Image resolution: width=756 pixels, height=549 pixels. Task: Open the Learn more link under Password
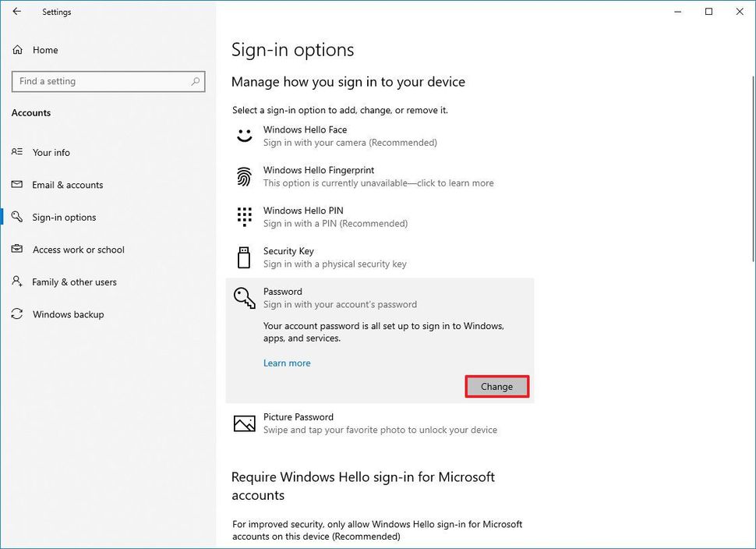287,363
